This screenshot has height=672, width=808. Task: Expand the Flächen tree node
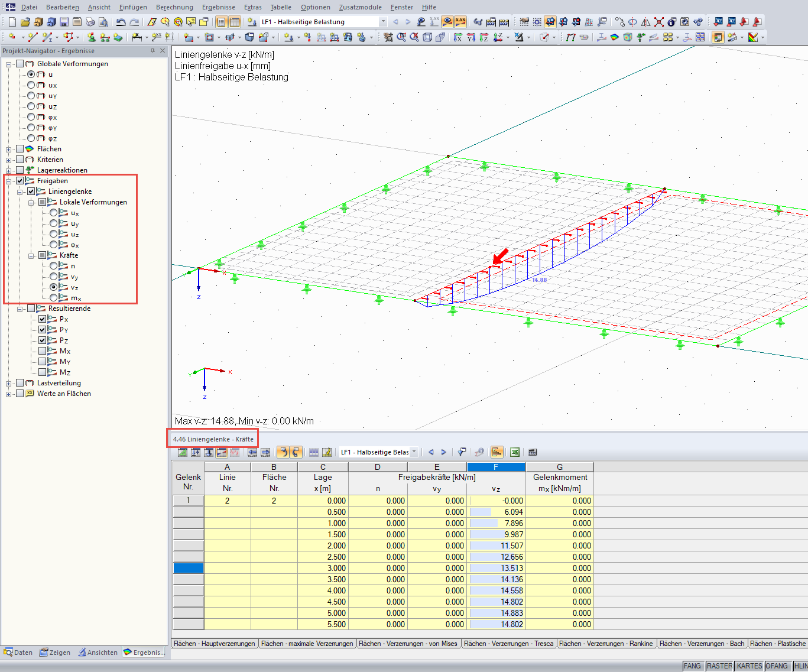point(9,149)
